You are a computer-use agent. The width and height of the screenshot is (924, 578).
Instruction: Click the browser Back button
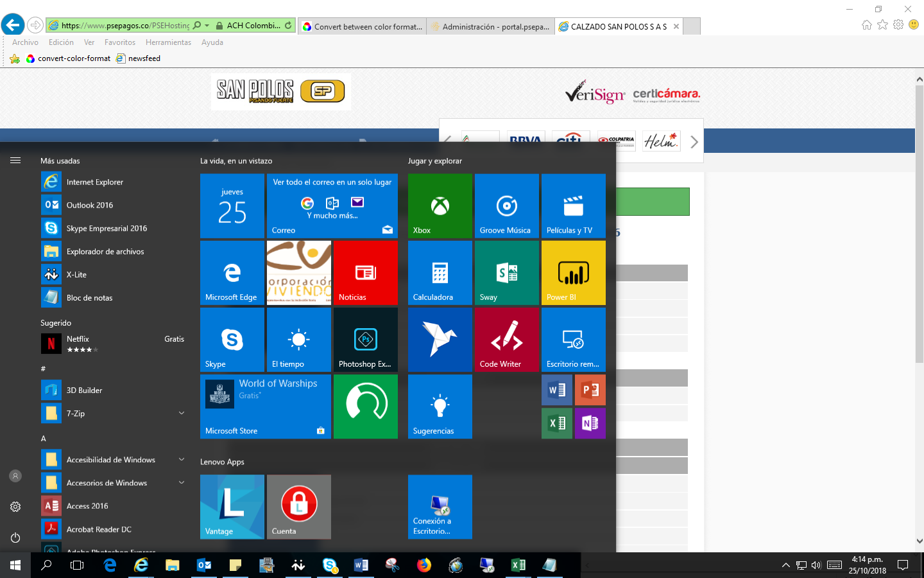click(13, 25)
